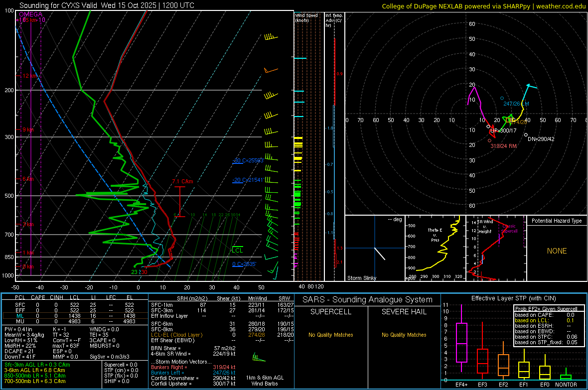
Task: Click the 319/24 RM hodograph label
Action: tap(504, 146)
